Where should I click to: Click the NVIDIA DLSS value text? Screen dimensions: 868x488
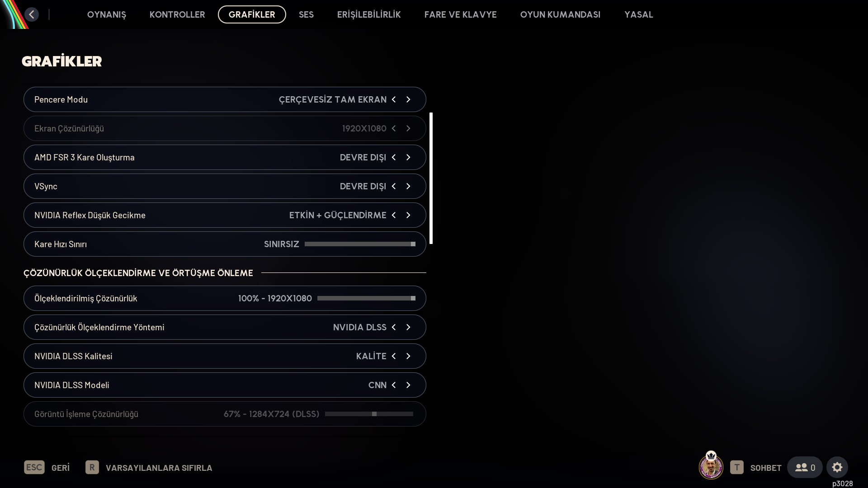pyautogui.click(x=360, y=327)
